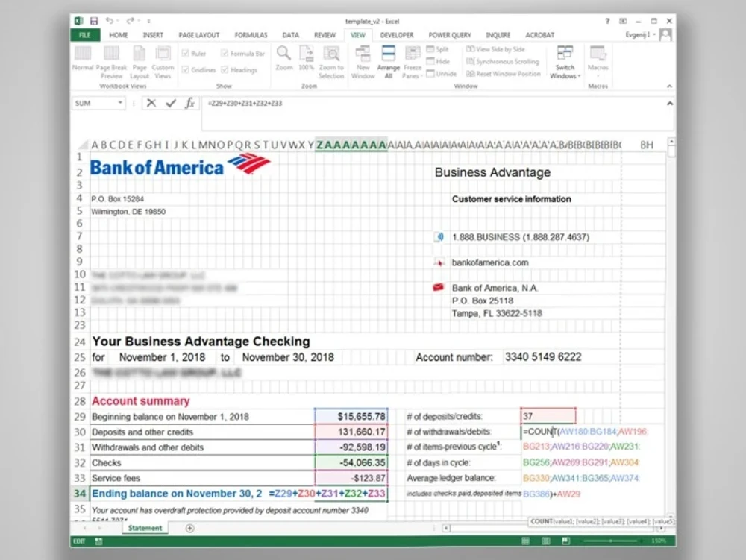Screen dimensions: 746x560
Task: Open Ribbon Display Options
Action: (623, 22)
